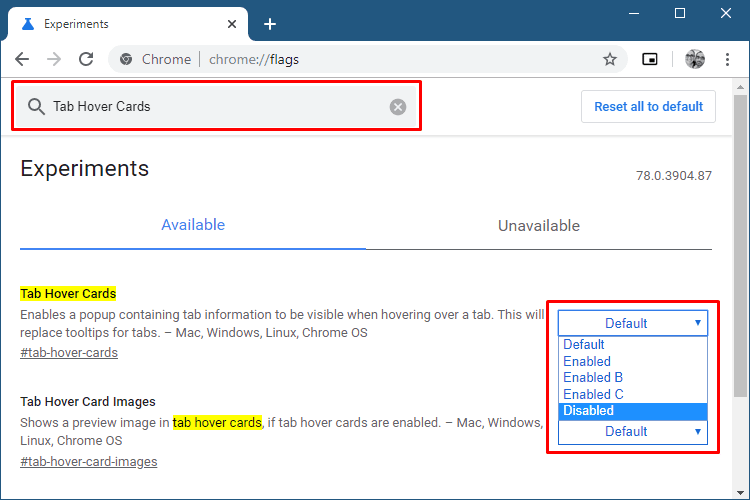
Task: Switch to the Available tab
Action: point(193,225)
